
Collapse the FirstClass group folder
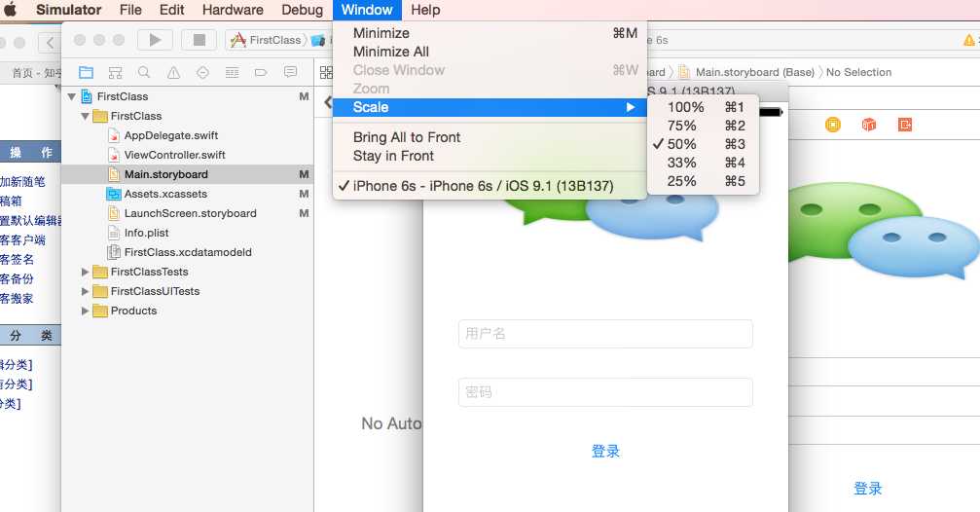click(85, 116)
